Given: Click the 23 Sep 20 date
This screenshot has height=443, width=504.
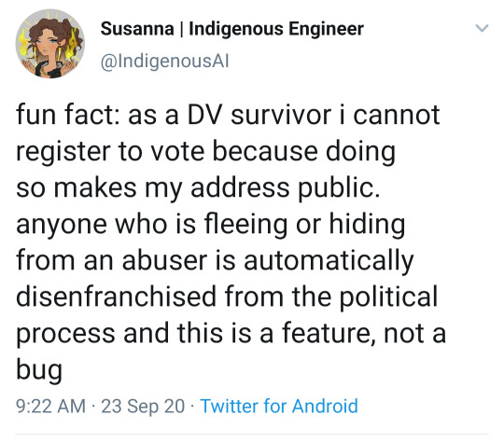Looking at the screenshot, I should point(143,406).
